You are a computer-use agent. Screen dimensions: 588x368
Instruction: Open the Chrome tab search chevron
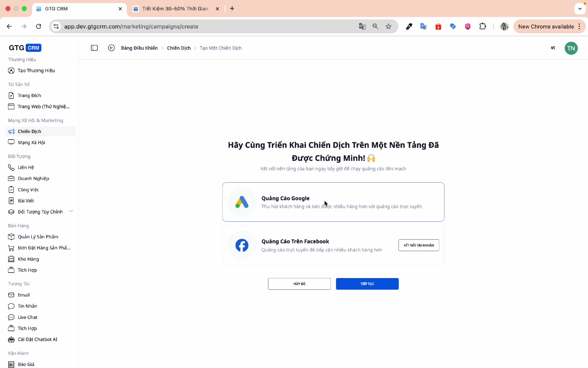coord(580,8)
